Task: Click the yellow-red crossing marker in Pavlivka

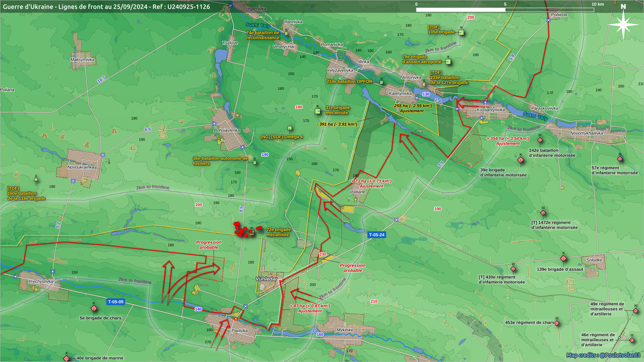Action: tap(236, 319)
